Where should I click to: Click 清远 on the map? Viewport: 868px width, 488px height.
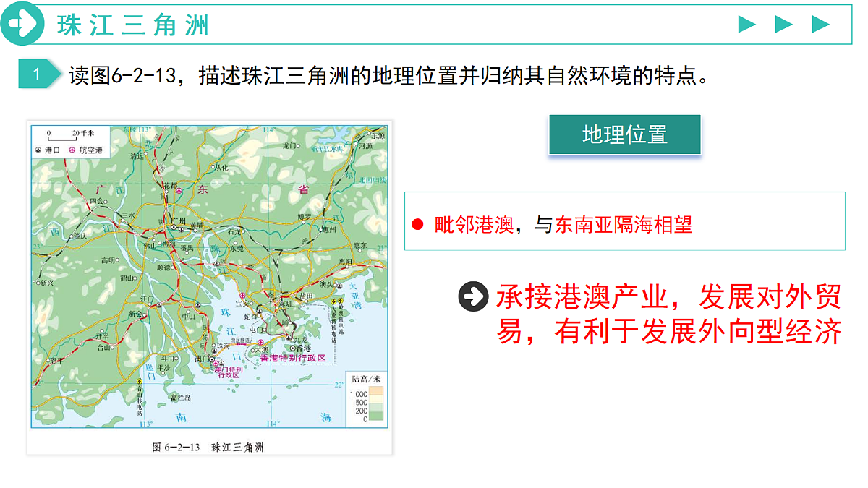[137, 156]
